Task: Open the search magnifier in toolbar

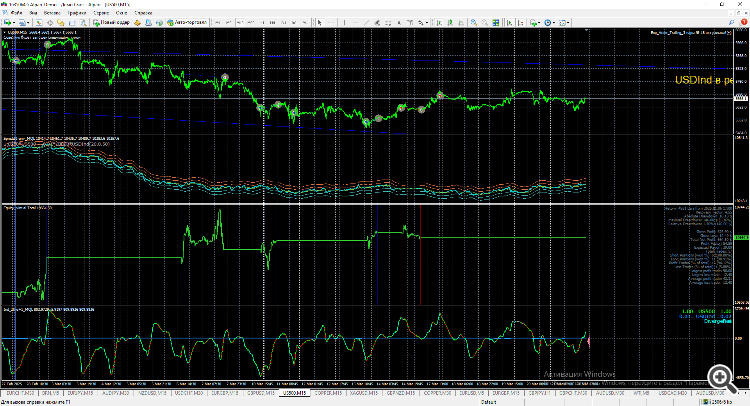Action: [731, 22]
